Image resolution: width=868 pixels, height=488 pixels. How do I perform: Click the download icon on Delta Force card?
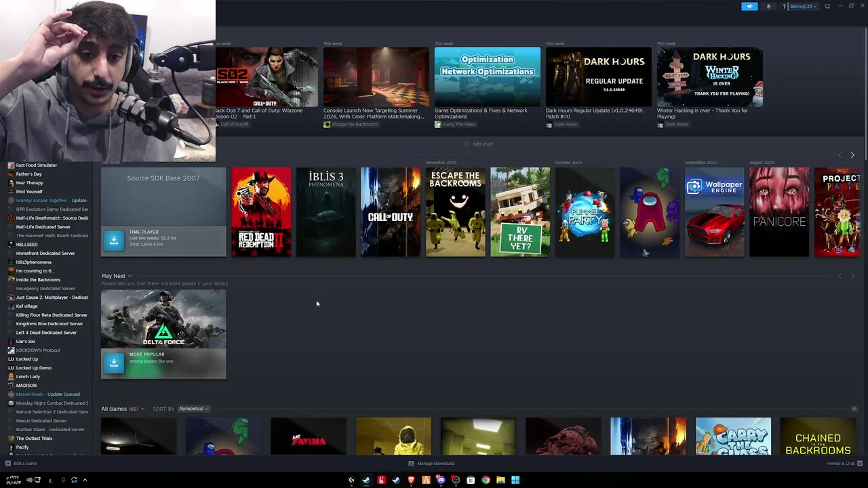point(114,363)
